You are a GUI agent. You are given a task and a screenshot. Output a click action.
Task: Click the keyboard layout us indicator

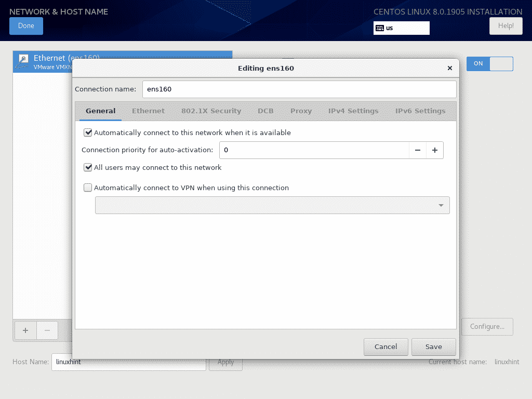[x=401, y=28]
